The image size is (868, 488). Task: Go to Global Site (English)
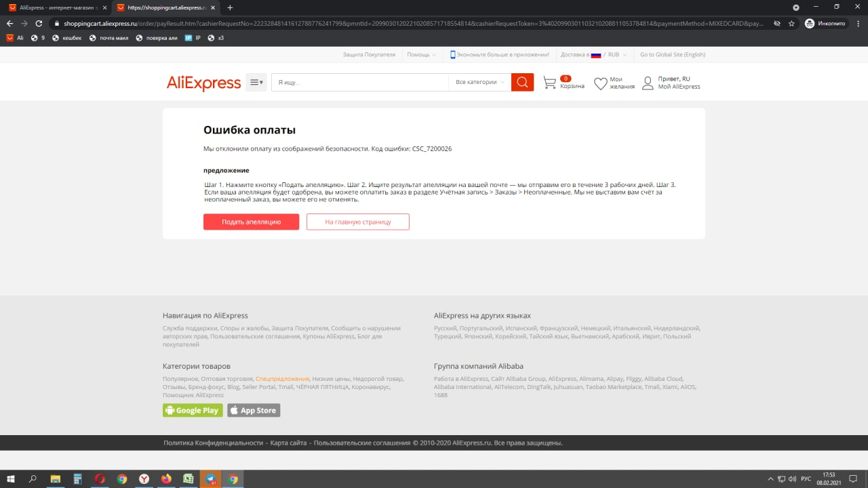pyautogui.click(x=673, y=55)
